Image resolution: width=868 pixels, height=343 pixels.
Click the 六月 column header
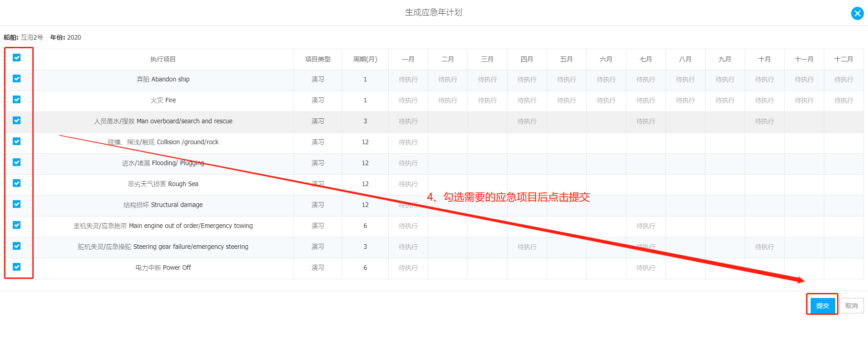[606, 59]
